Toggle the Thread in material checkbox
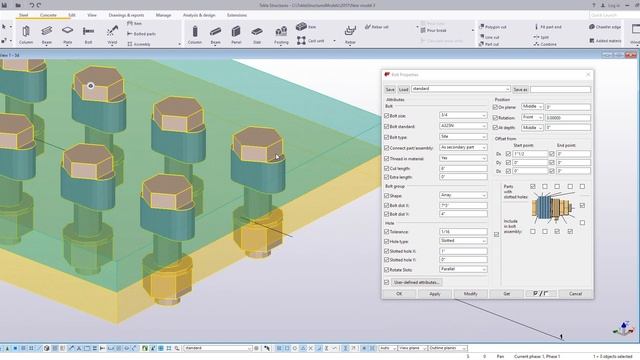Screen dimensions: 640x360 [x=387, y=158]
